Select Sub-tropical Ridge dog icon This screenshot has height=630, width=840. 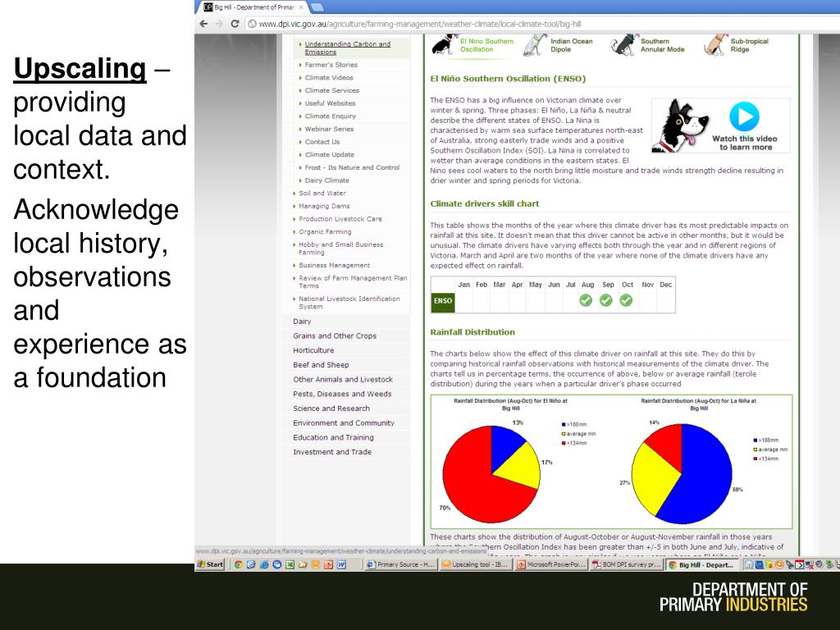pyautogui.click(x=715, y=44)
